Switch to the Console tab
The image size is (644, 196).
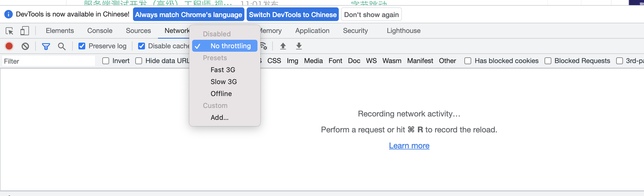[100, 31]
